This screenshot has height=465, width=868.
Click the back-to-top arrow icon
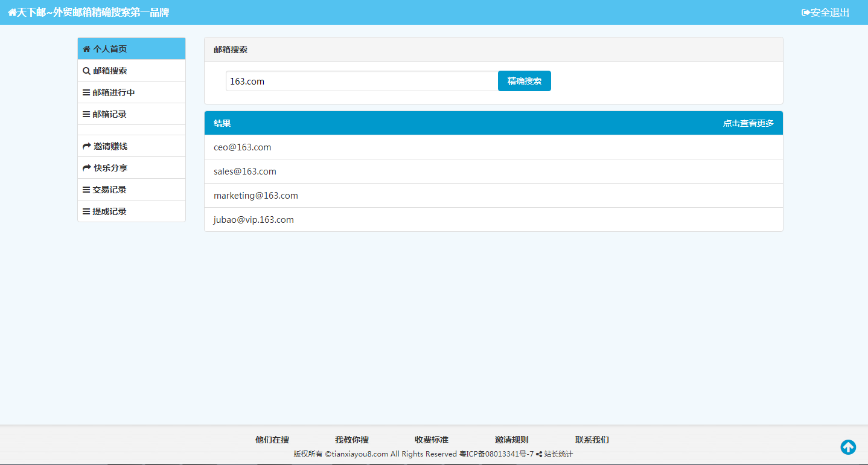click(x=848, y=447)
